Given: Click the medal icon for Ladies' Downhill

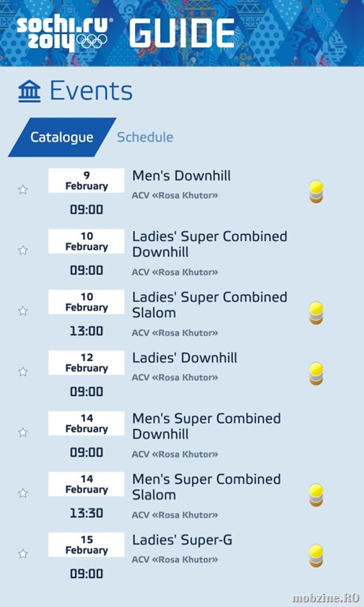Looking at the screenshot, I should pyautogui.click(x=316, y=374).
